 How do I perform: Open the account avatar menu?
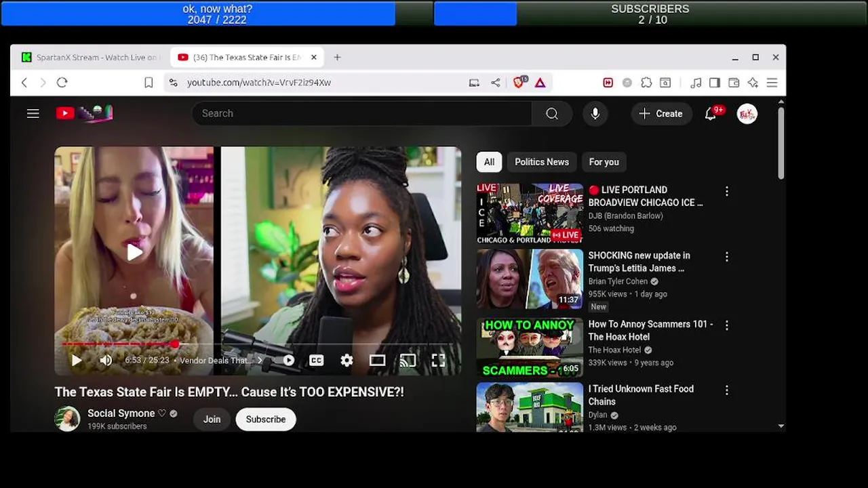(747, 113)
